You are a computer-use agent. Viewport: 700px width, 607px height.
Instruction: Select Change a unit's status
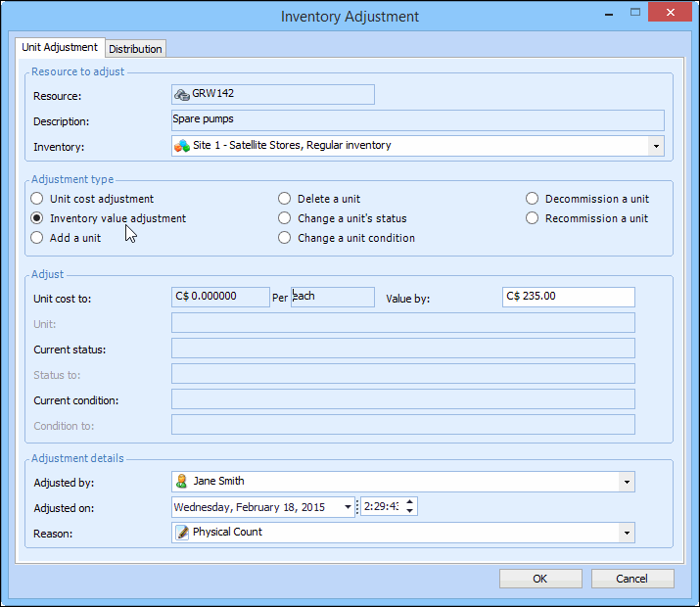click(285, 218)
